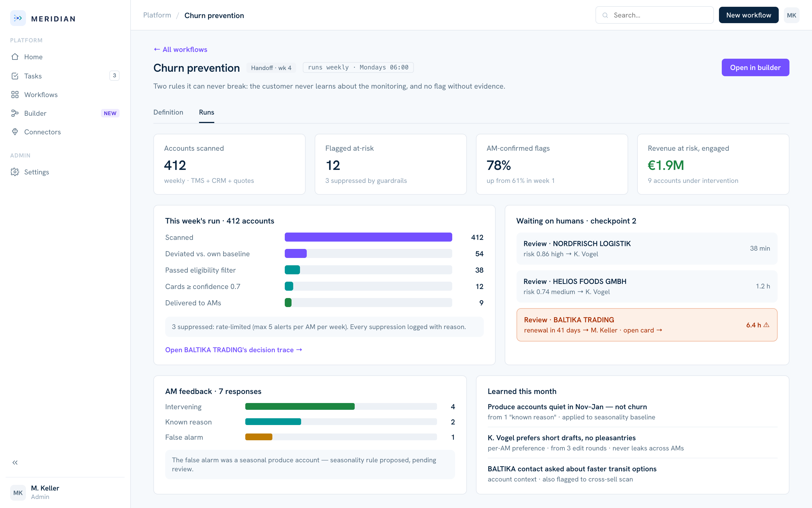The image size is (812, 508).
Task: Go back via All workflows link
Action: click(x=180, y=49)
